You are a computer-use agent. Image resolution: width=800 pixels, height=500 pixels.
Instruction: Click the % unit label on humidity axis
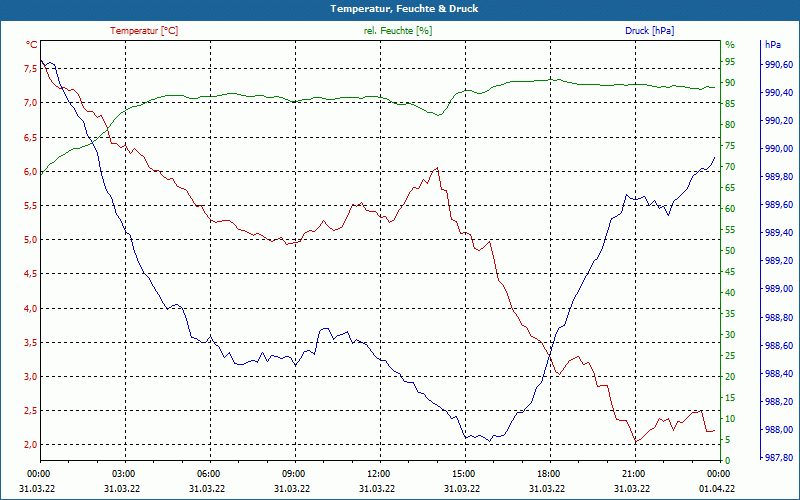click(730, 45)
